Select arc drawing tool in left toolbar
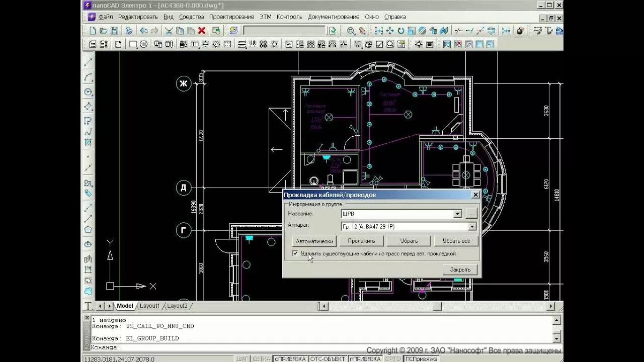Viewport: 644px width, 362px height. click(88, 77)
